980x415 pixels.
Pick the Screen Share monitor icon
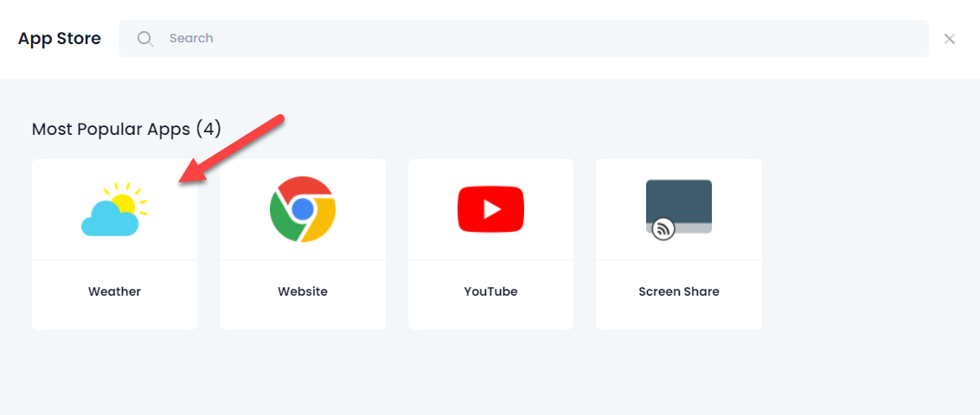[679, 210]
